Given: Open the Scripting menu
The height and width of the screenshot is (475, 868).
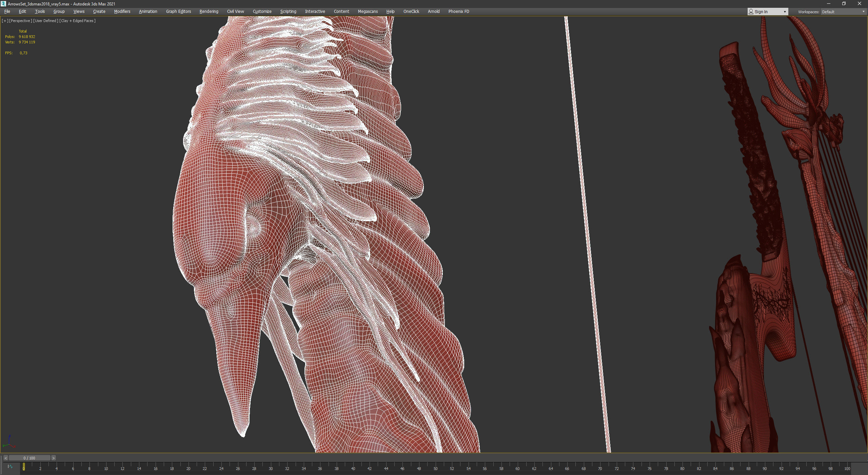Looking at the screenshot, I should click(x=288, y=12).
